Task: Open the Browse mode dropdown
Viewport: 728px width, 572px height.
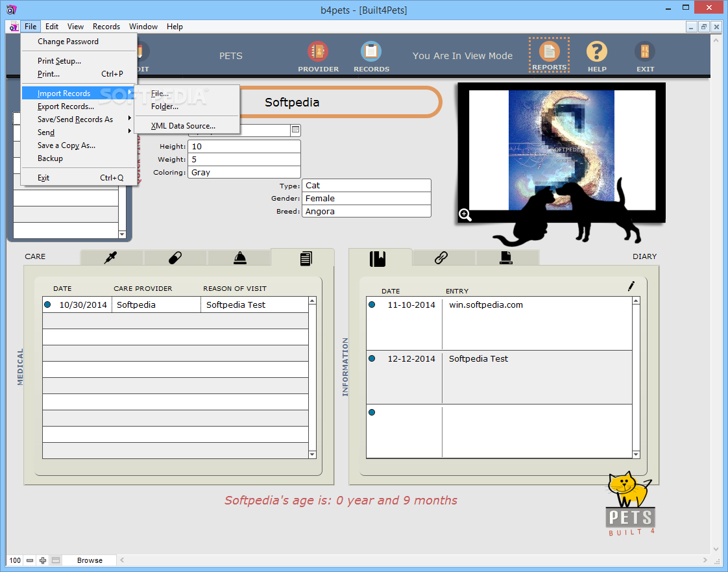Action: tap(90, 560)
